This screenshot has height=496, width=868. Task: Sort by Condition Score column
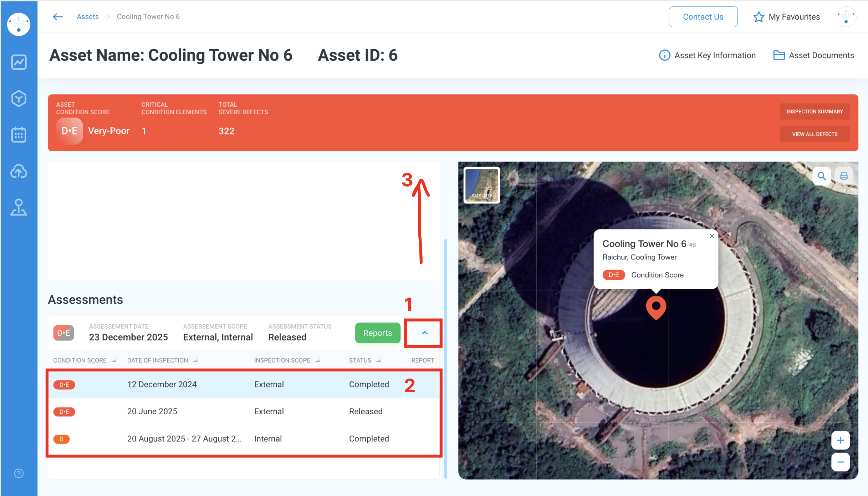coord(114,360)
